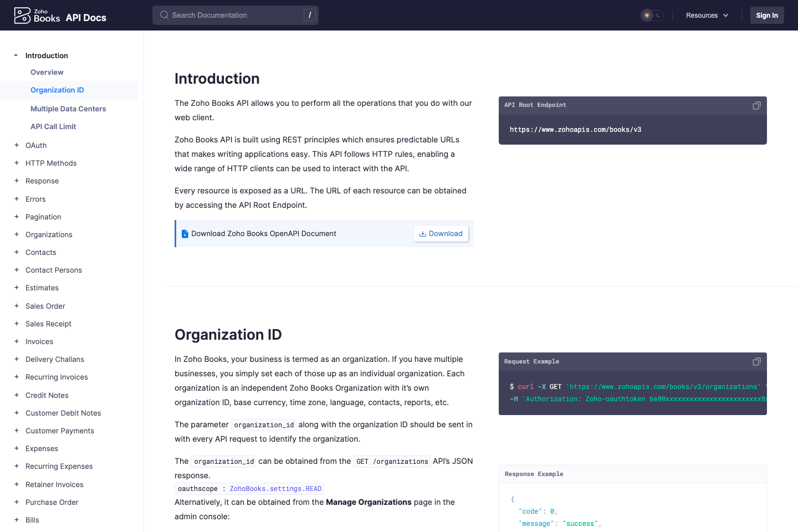798x532 pixels.
Task: Open the ZohoBooks.settings.READ scope link
Action: (275, 488)
